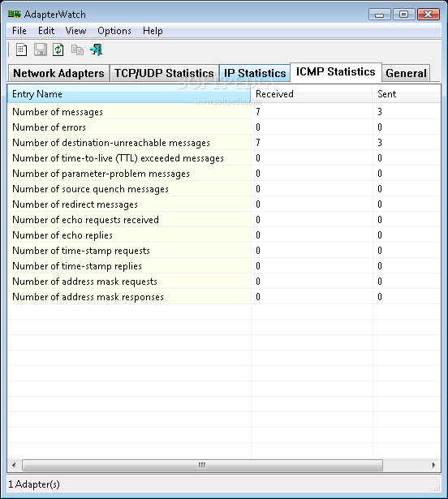The height and width of the screenshot is (499, 448).
Task: Switch to the General tab
Action: (406, 73)
